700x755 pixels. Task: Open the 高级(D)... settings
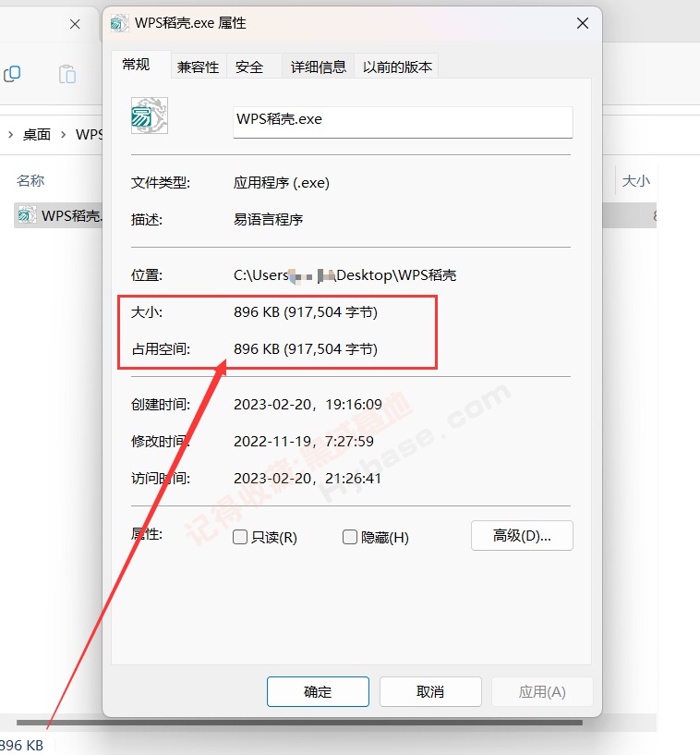click(522, 535)
